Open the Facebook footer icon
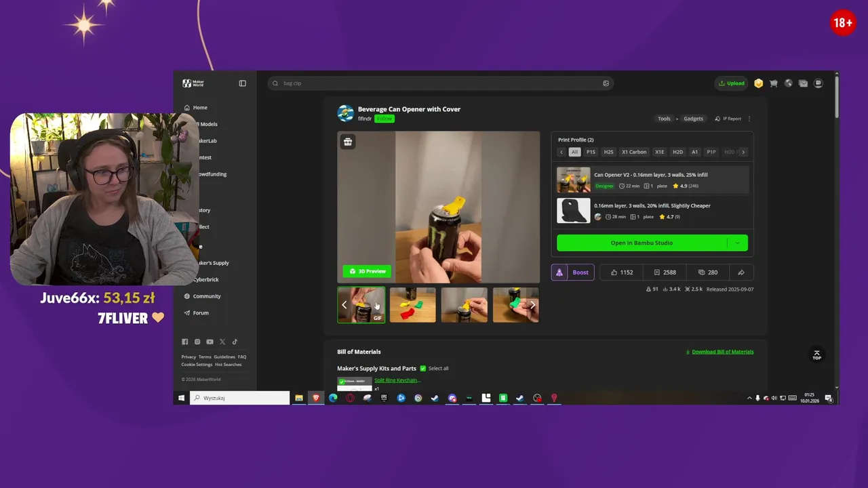Image resolution: width=868 pixels, height=488 pixels. (184, 342)
